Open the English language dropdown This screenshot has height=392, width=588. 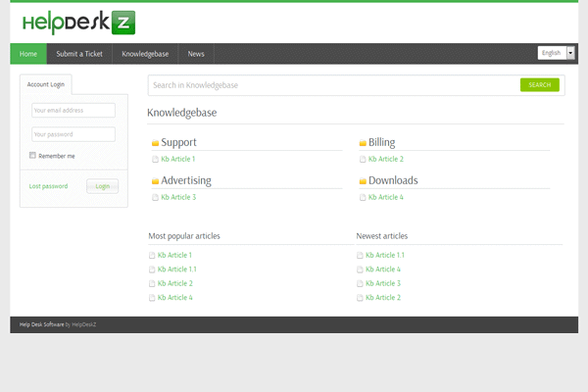(x=552, y=53)
